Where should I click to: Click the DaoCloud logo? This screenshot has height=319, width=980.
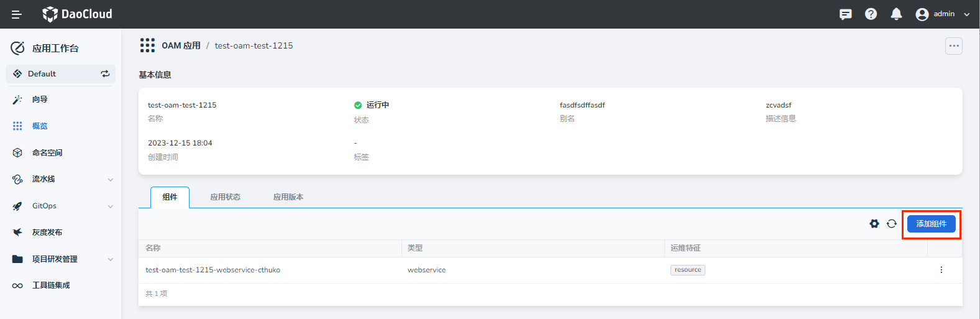(x=77, y=14)
